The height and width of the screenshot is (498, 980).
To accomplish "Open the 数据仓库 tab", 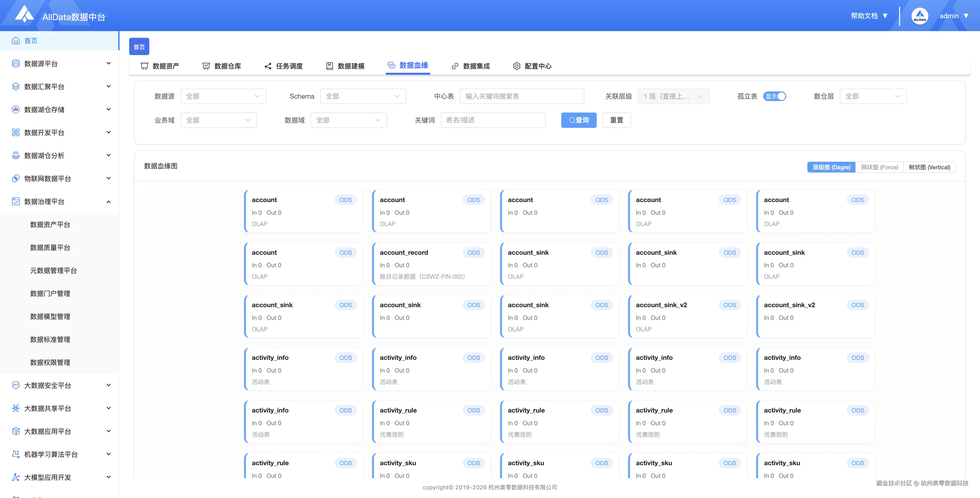I will (222, 66).
